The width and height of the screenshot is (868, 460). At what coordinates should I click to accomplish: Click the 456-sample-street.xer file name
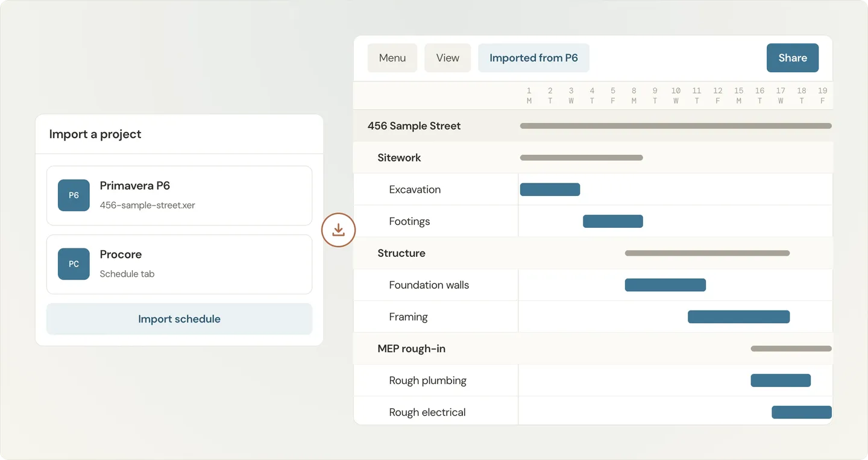point(148,205)
